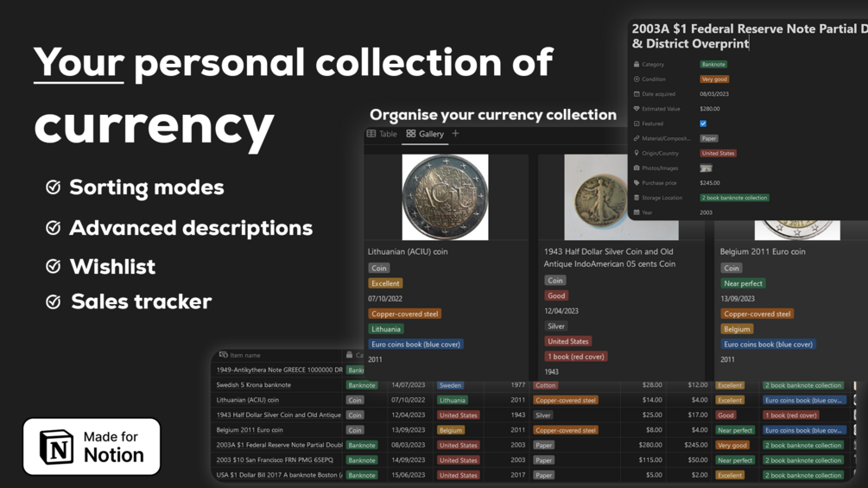This screenshot has height=488, width=868.
Task: Open the photo thumbnail in Photos/Images property
Action: (x=706, y=168)
